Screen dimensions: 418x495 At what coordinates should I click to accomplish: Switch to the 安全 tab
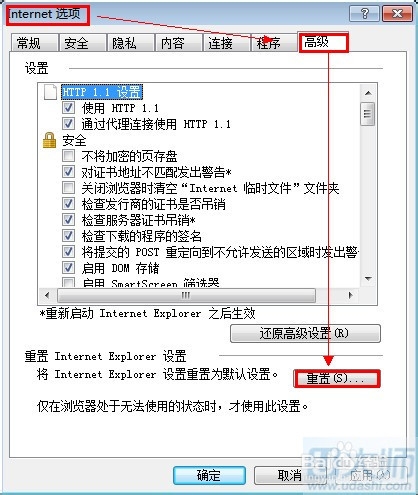pyautogui.click(x=82, y=43)
